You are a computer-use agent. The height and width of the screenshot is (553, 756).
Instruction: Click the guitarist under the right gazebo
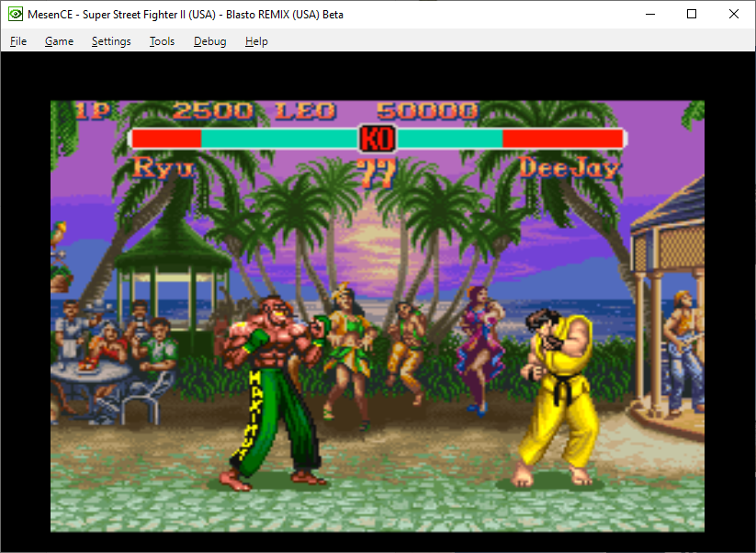pyautogui.click(x=683, y=352)
